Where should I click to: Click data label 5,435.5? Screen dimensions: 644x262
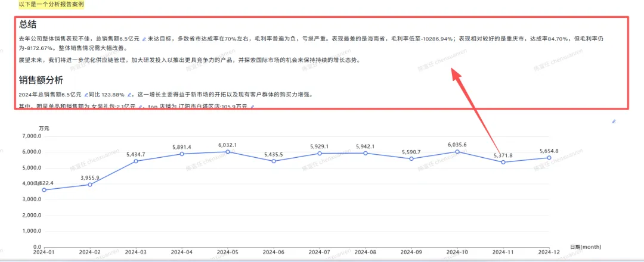click(274, 154)
